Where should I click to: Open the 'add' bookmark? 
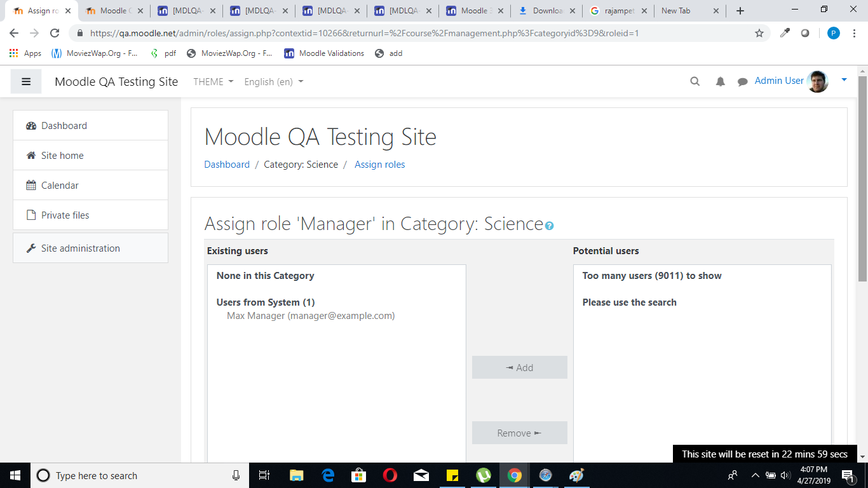[389, 53]
